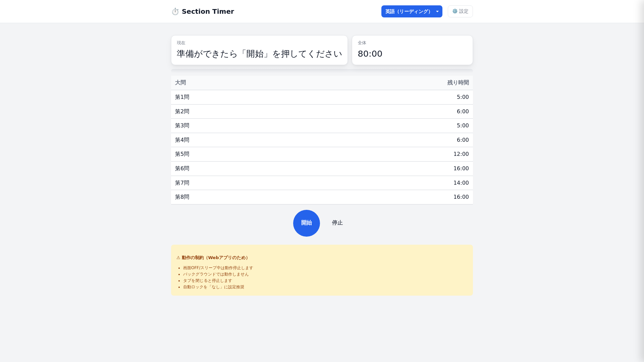644x362 pixels.
Task: Click the overall progress bar
Action: point(322,70)
